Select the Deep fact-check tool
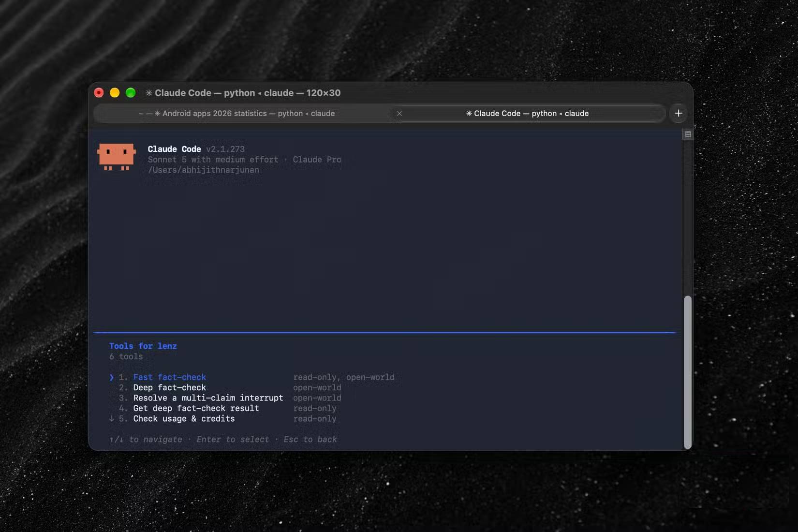Image resolution: width=798 pixels, height=532 pixels. click(170, 388)
